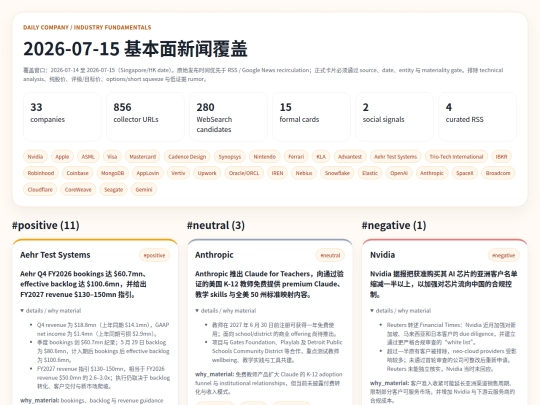Image resolution: width=540 pixels, height=405 pixels.
Task: Select the Gemini chip
Action: point(144,189)
